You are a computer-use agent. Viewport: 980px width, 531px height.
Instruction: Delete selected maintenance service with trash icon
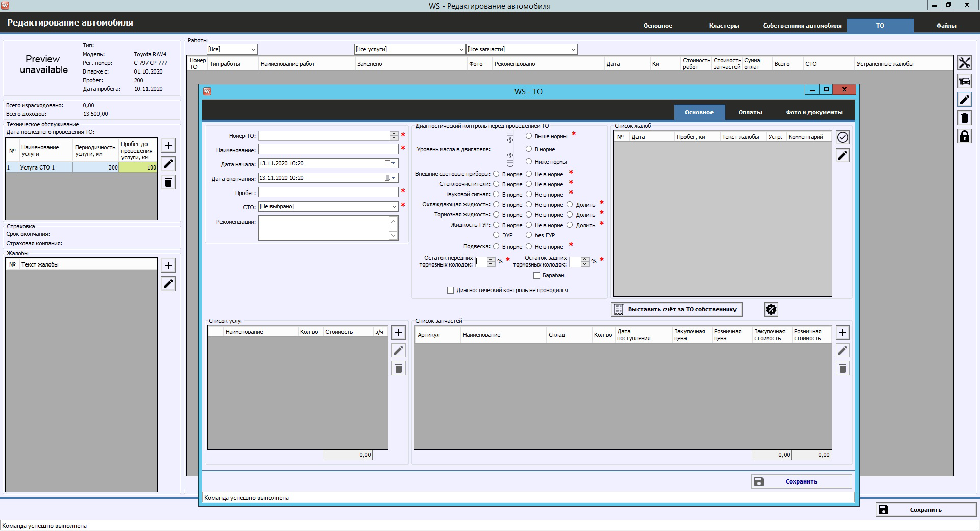click(168, 182)
